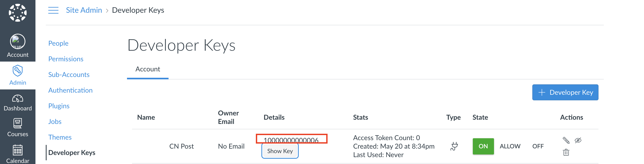Toggle the global navigation hamburger menu

tap(53, 10)
